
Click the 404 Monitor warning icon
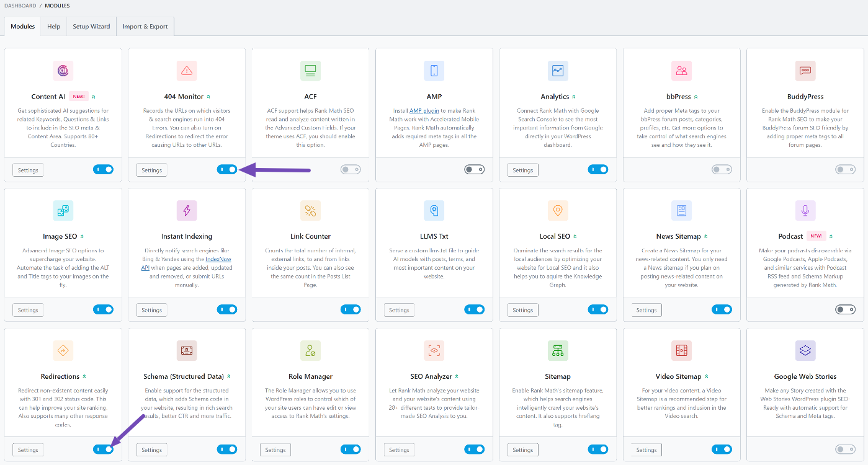(186, 71)
